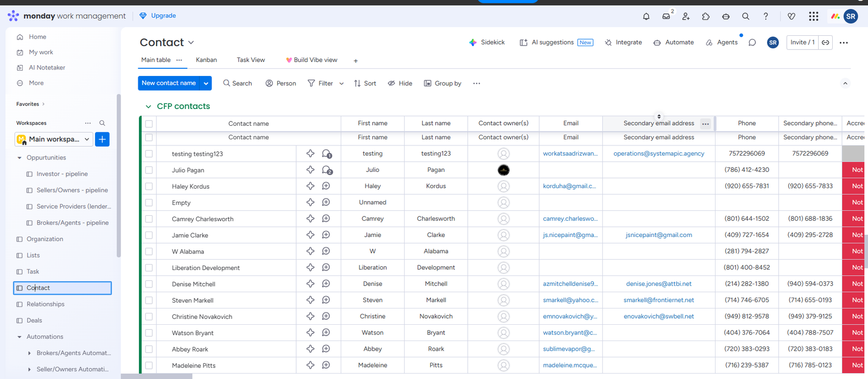This screenshot has height=379, width=868.
Task: Check the Madeleine Pitts row checkbox
Action: point(149,365)
